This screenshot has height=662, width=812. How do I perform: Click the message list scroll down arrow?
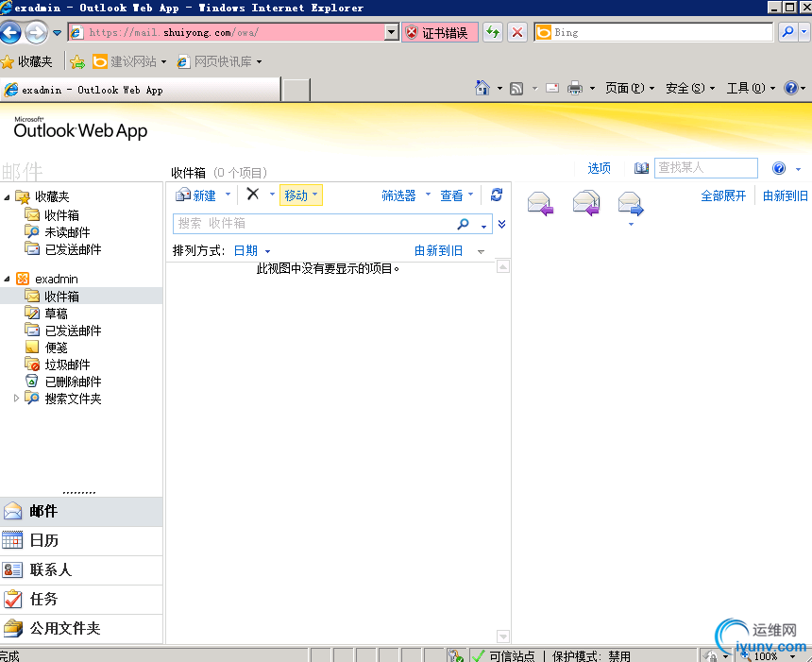[503, 637]
